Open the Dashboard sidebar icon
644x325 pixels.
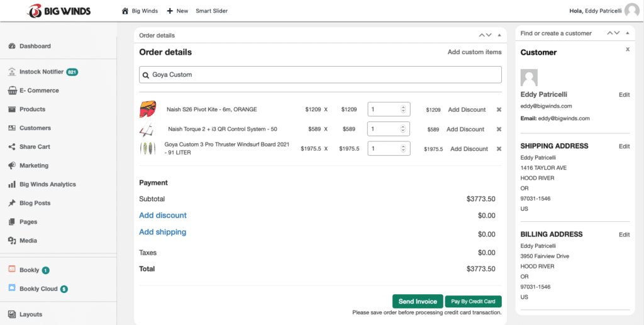tap(12, 47)
